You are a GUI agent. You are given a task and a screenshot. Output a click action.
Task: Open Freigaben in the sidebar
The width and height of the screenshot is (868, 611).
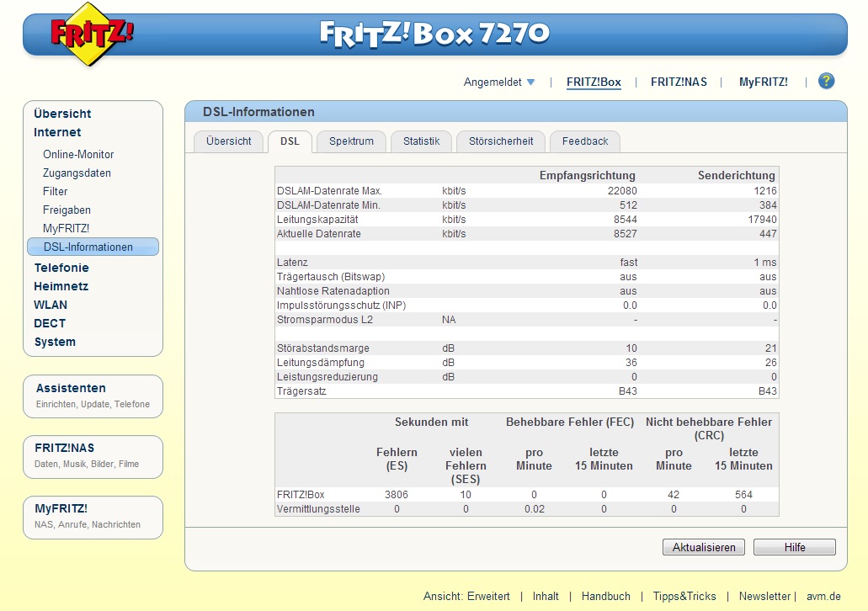tap(67, 210)
